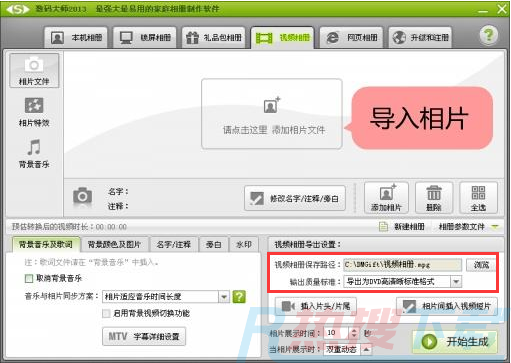511x363 pixels.
Task: Click 相片间插入视频短片 button
Action: (x=447, y=306)
